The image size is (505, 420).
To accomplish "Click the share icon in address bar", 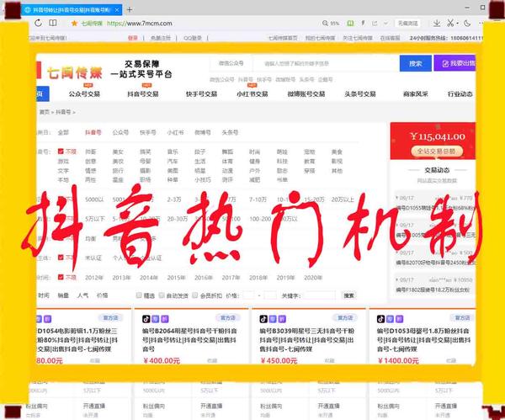I will 375,24.
